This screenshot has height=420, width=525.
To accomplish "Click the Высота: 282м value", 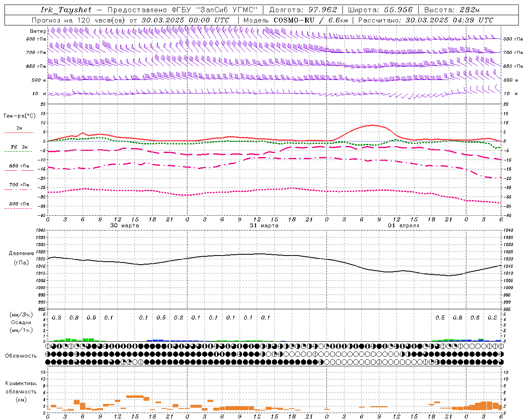I will 452,10.
